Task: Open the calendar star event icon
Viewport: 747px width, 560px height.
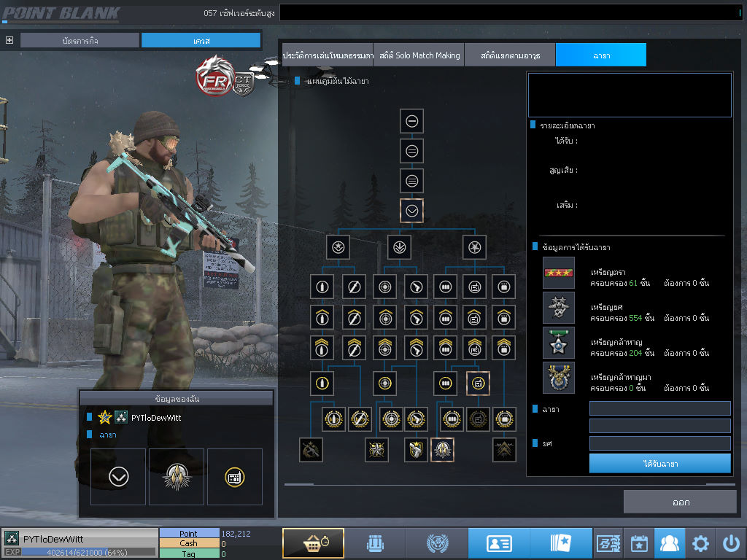Action: [x=639, y=542]
